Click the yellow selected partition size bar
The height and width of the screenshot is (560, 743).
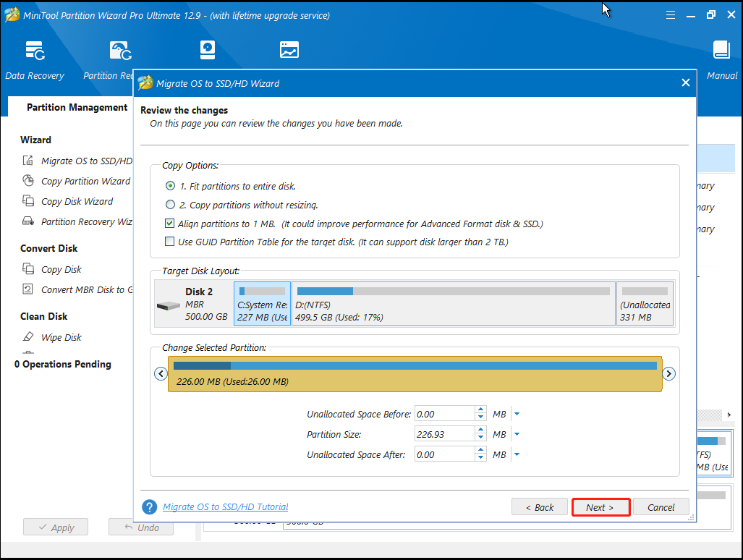(415, 374)
